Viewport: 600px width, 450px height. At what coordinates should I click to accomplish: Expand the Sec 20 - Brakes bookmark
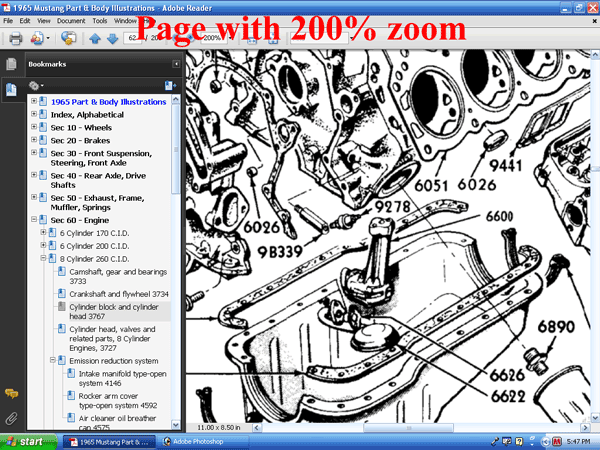point(34,140)
